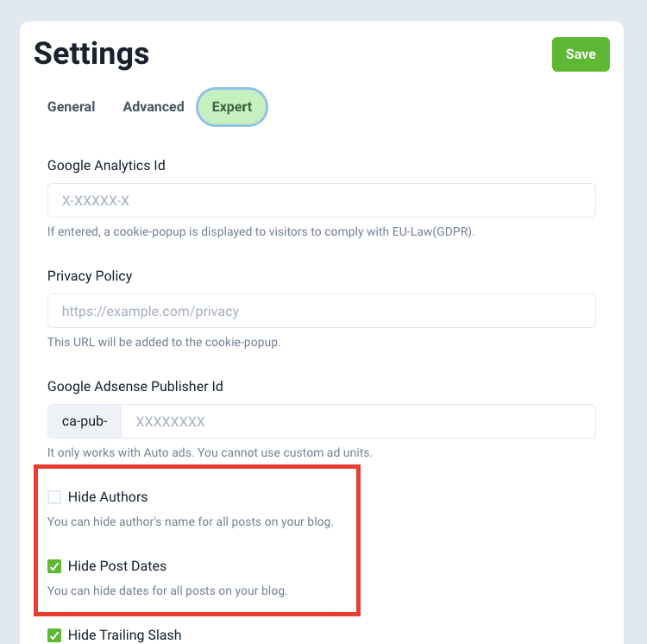Click the ca-pub- prefix box
This screenshot has width=647, height=644.
pos(85,421)
